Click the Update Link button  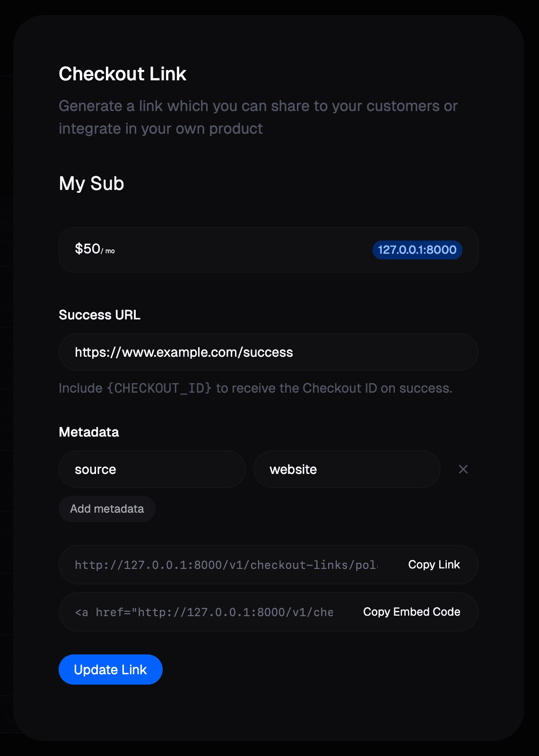(x=111, y=670)
